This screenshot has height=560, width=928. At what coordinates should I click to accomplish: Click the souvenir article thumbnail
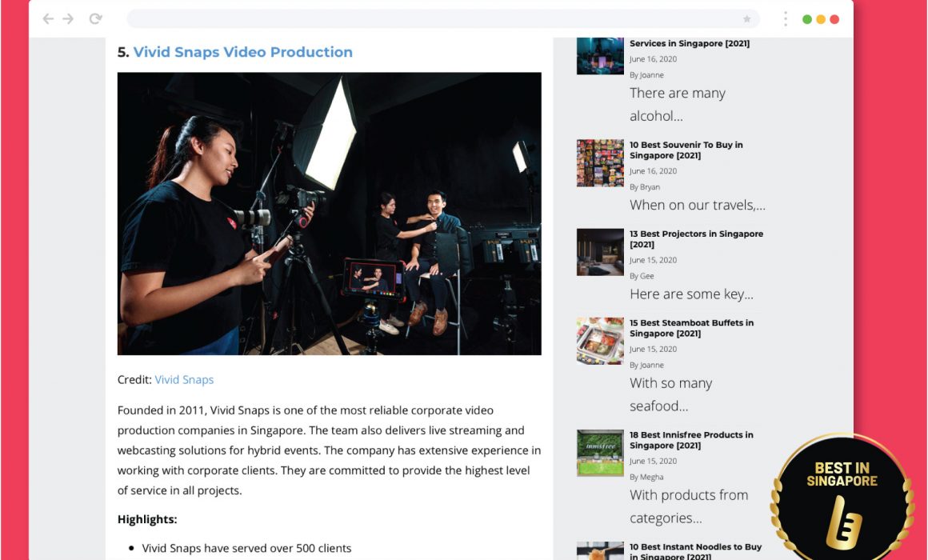tap(600, 163)
